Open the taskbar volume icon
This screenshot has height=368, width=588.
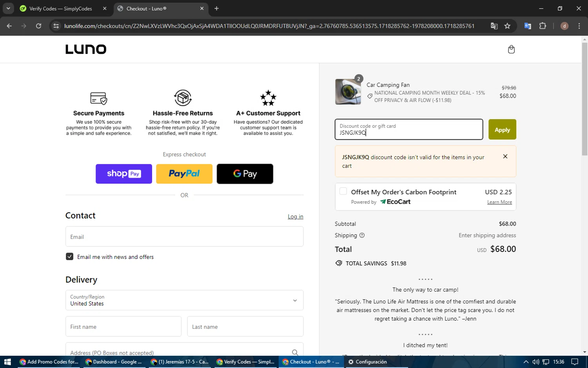536,362
